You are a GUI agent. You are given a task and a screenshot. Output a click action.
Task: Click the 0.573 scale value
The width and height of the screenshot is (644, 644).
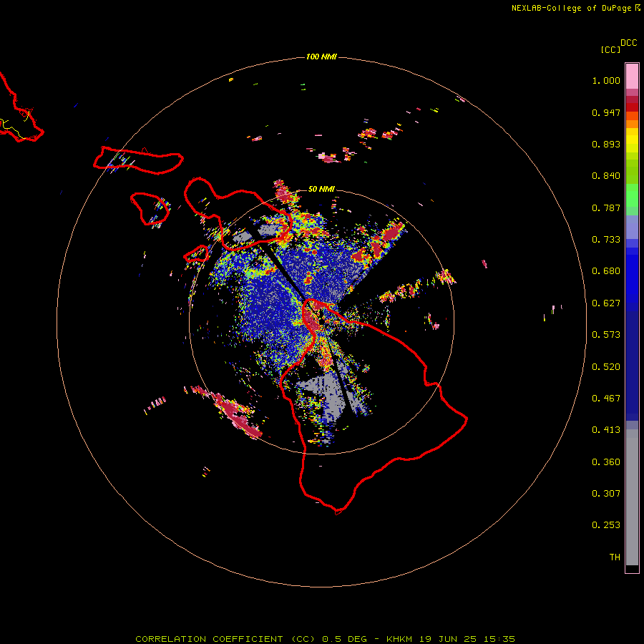pyautogui.click(x=606, y=335)
